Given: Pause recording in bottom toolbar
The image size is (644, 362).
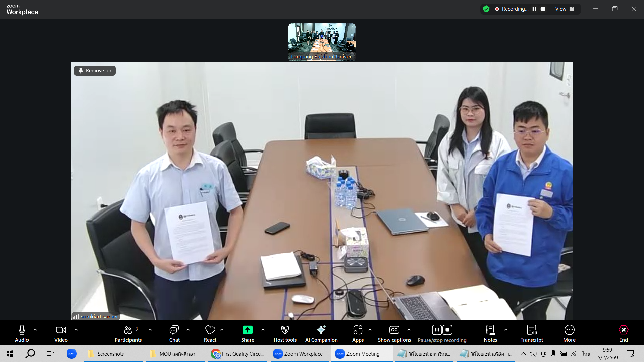Looking at the screenshot, I should (x=437, y=330).
